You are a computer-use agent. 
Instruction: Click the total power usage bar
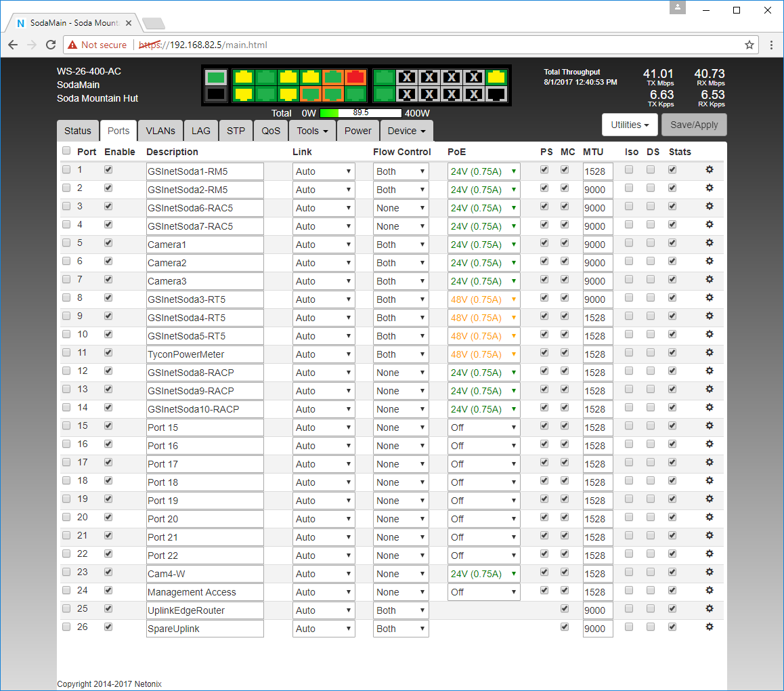tap(360, 113)
